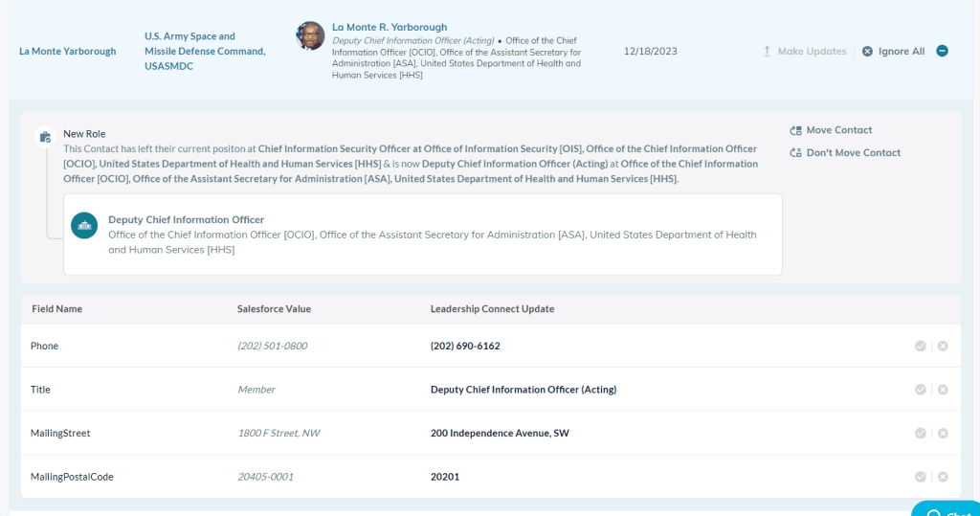Click the Title field name cell

(40, 390)
